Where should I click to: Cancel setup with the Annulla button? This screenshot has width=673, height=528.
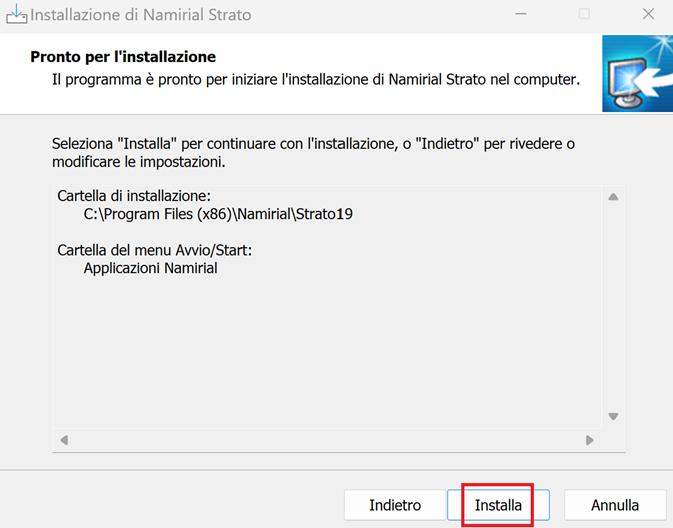[614, 505]
